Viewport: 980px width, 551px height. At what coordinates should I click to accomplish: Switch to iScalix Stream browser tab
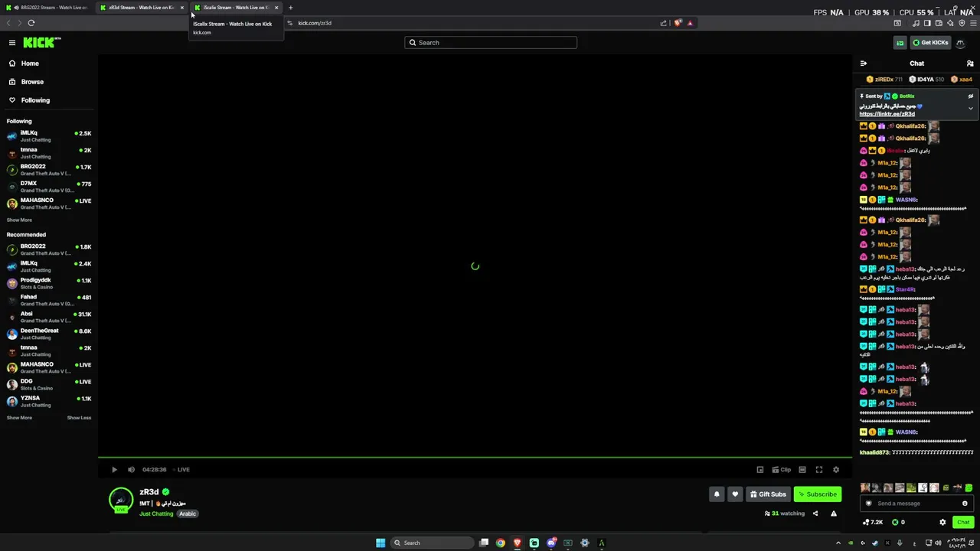[237, 8]
